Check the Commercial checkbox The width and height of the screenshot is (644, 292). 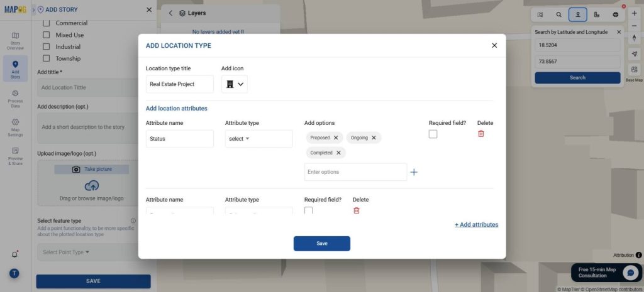(x=47, y=23)
